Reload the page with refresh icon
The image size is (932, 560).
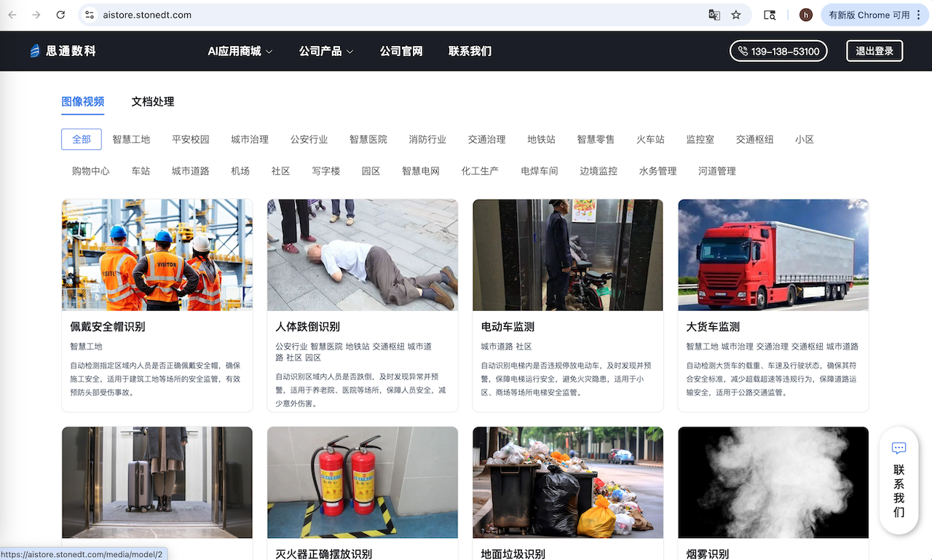60,15
